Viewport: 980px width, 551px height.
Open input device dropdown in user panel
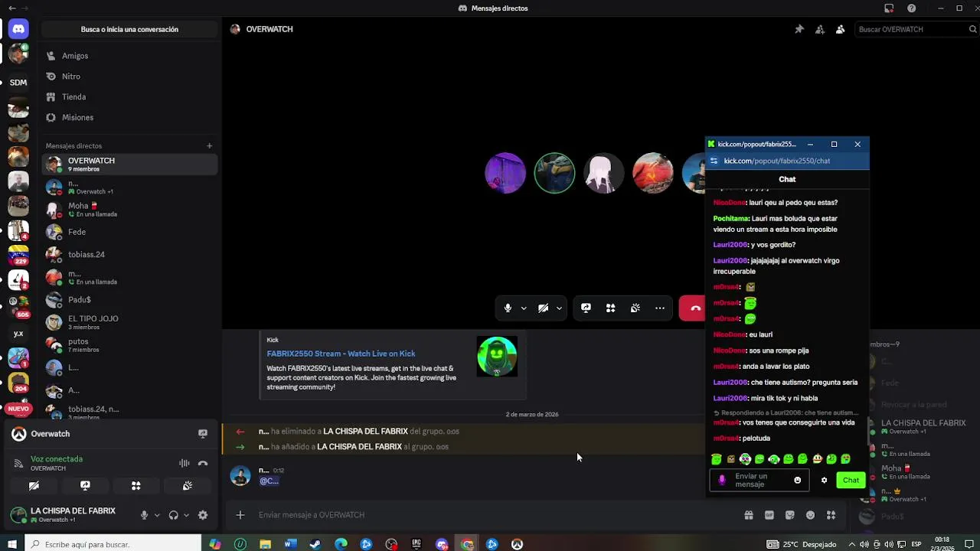click(156, 515)
